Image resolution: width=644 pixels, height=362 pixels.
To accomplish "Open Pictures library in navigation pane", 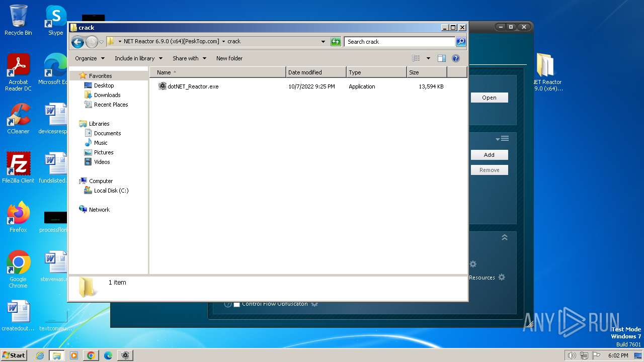I will 103,152.
